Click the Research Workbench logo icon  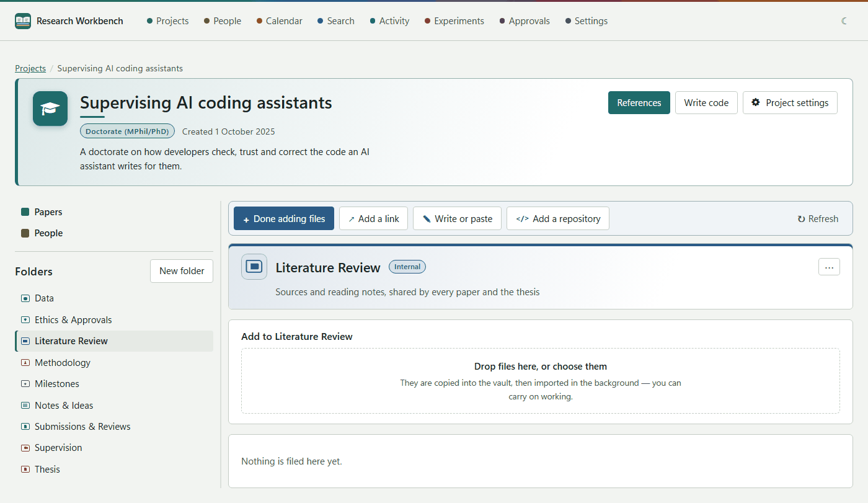(x=23, y=21)
